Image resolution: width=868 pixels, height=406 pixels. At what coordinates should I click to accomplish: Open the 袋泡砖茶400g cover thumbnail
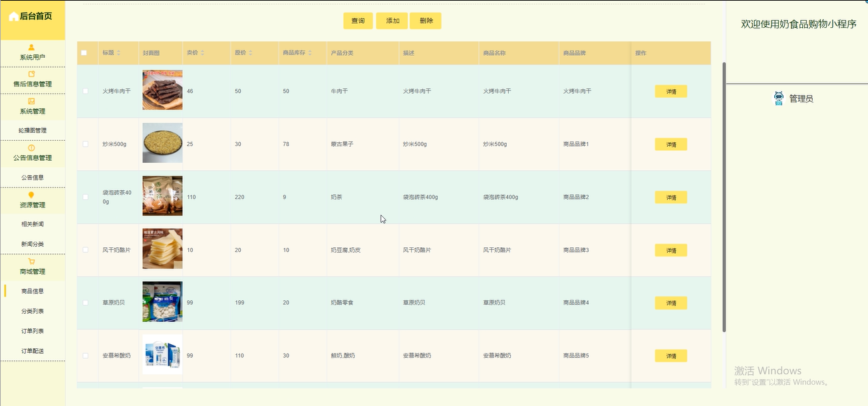(x=162, y=196)
